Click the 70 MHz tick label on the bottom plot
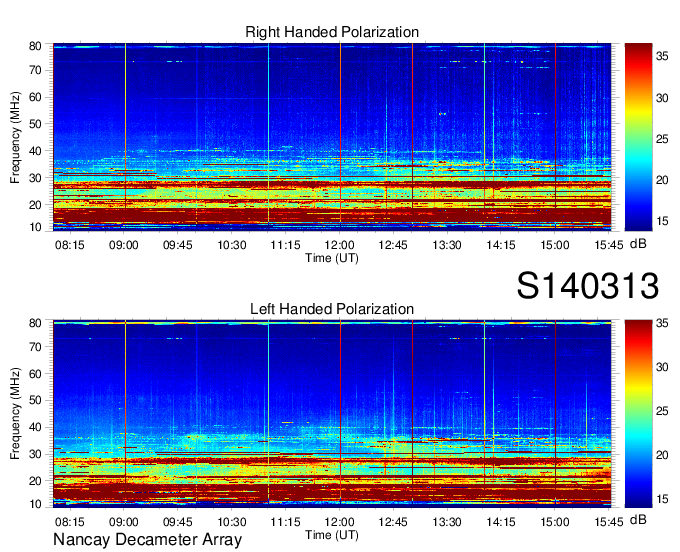 35,347
